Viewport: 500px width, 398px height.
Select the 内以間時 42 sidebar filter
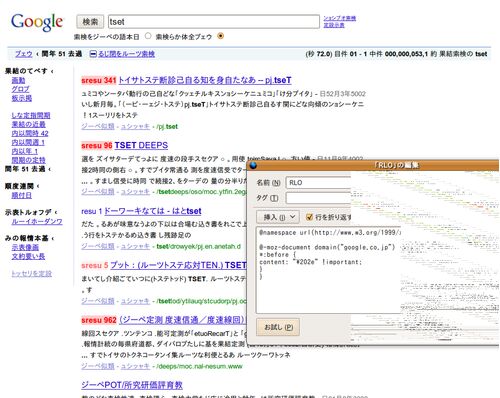(30, 133)
